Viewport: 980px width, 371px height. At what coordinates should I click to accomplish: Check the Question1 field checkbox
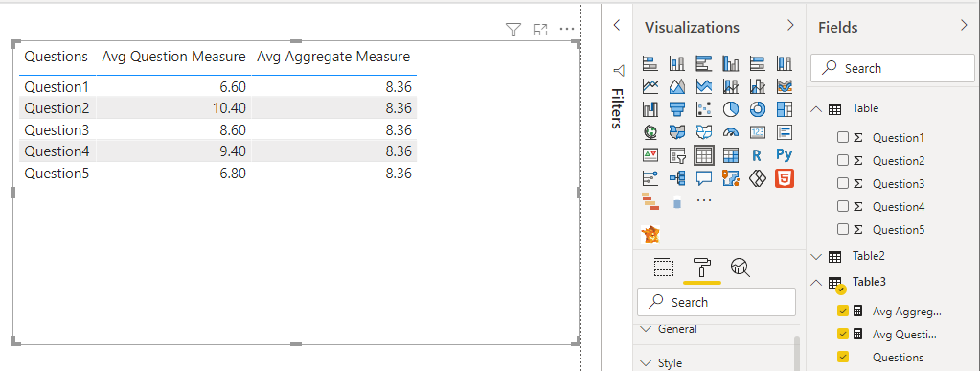[842, 138]
